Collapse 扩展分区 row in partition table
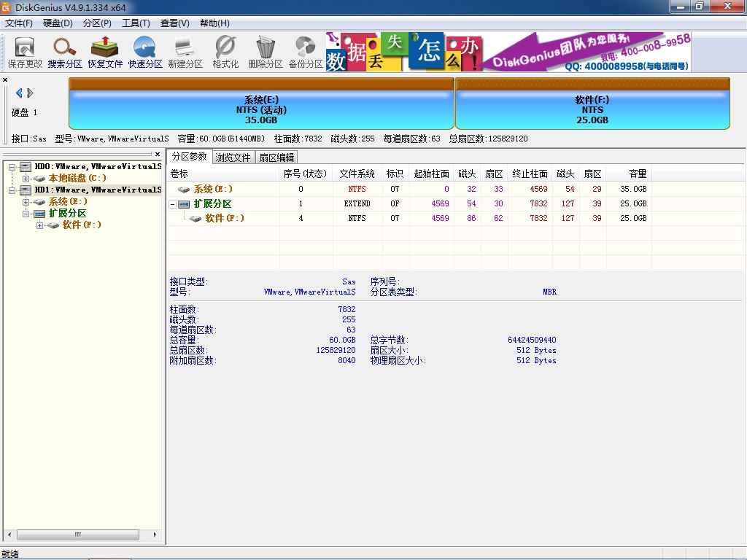The image size is (747, 560). pos(173,204)
